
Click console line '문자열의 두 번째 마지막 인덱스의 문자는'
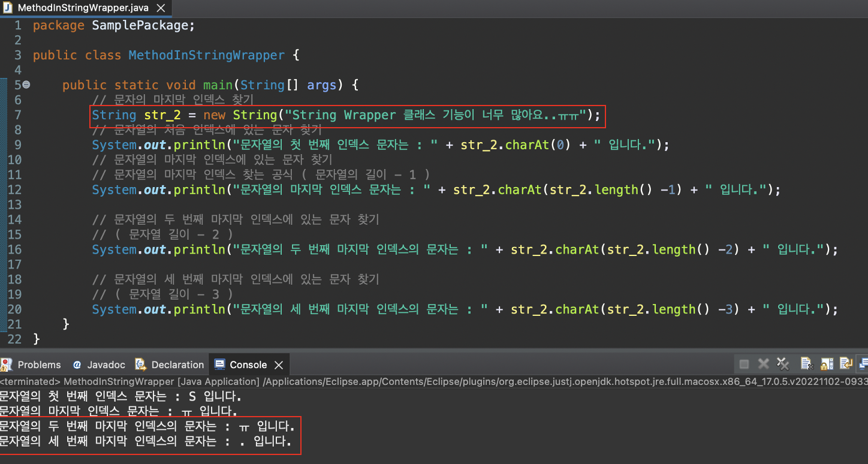click(x=147, y=427)
